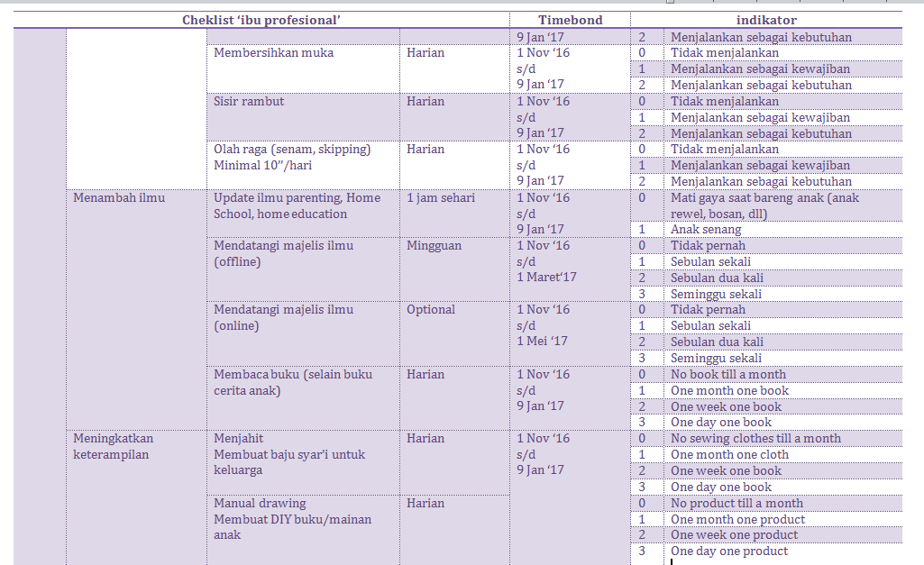Click 'Menjalankan sebagai kewajiban' in Membersihkan muka row
The image size is (924, 565).
click(760, 68)
